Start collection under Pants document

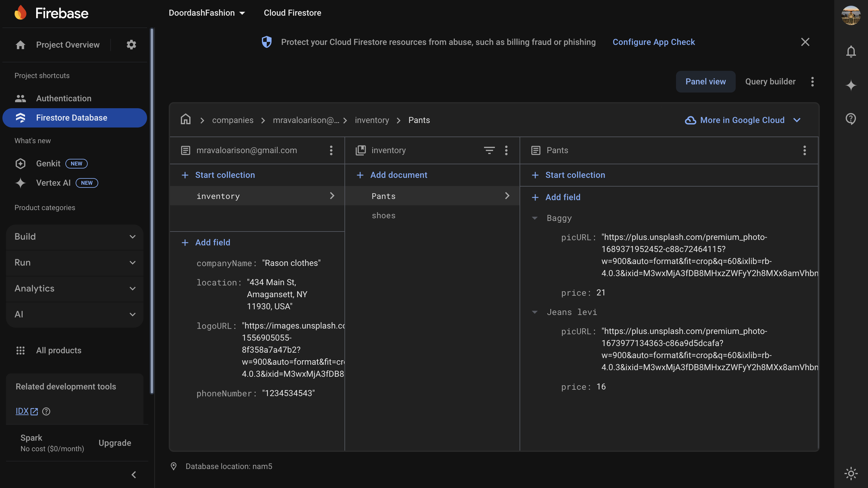(x=568, y=175)
